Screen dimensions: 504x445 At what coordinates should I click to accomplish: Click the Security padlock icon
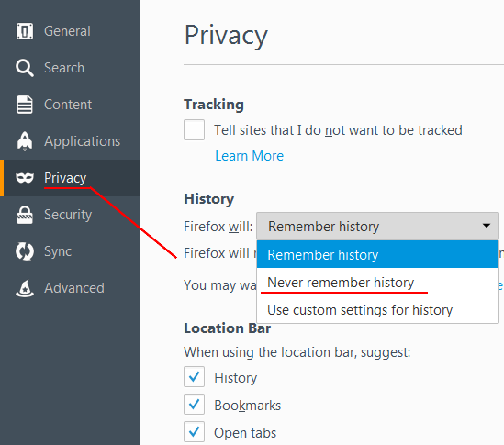[25, 215]
